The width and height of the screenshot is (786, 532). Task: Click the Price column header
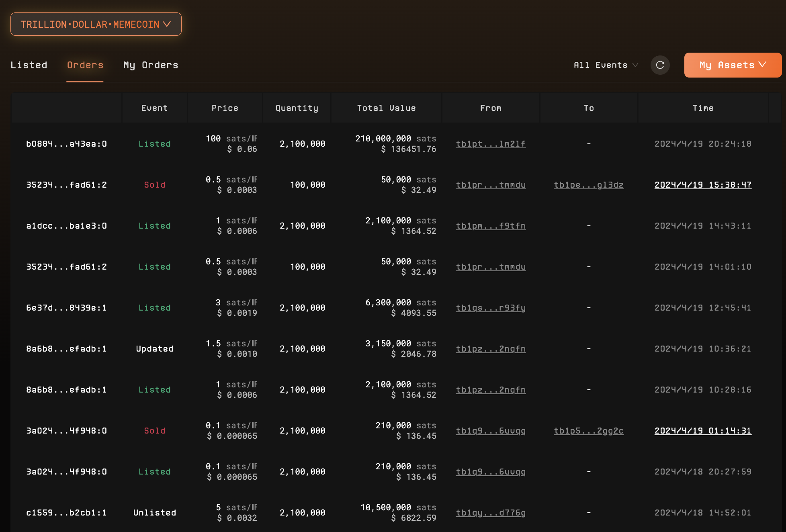tap(225, 108)
